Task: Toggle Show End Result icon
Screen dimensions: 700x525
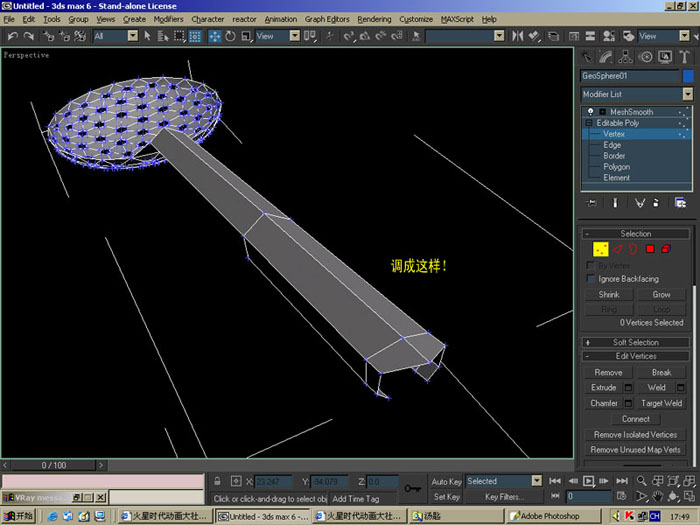Action: [x=615, y=203]
